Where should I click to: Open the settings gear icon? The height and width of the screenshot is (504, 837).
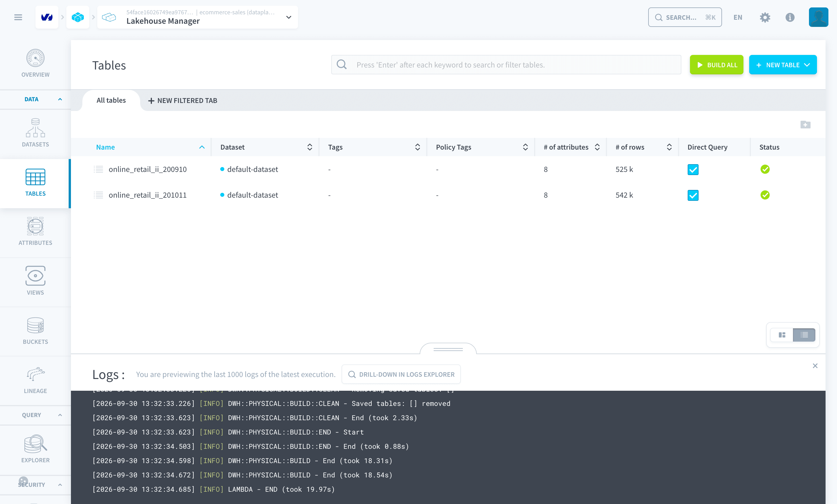(765, 17)
